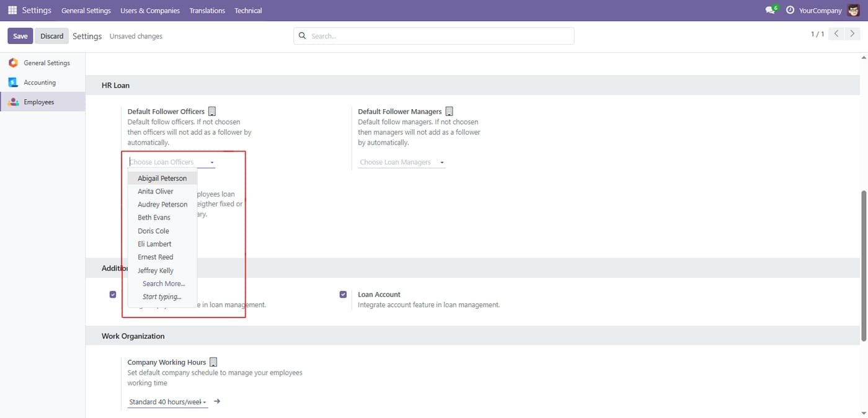
Task: Select Jeffrey Kelly from the list
Action: (x=162, y=270)
